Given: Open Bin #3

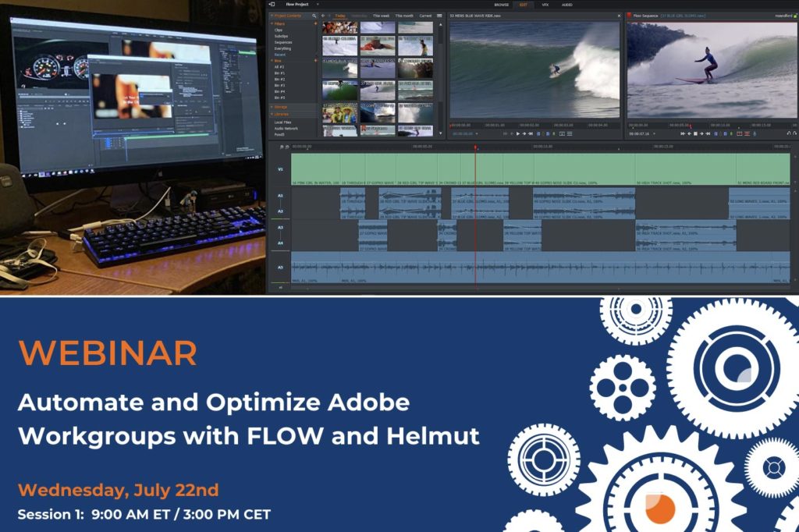Looking at the screenshot, I should point(279,86).
